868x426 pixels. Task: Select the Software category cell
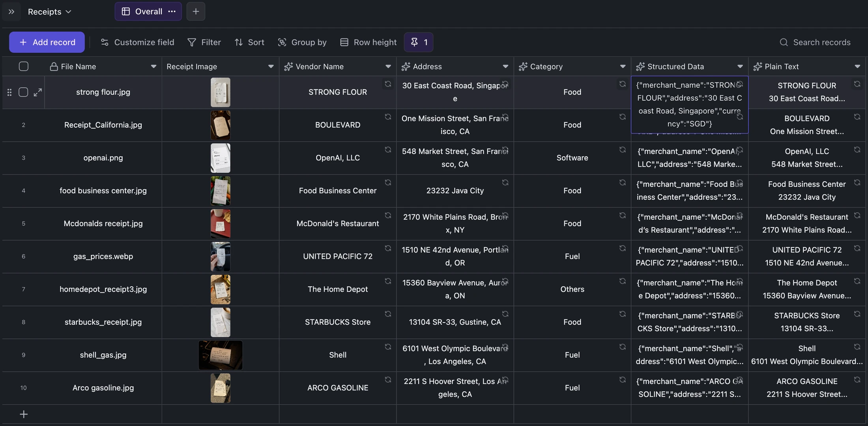(572, 158)
